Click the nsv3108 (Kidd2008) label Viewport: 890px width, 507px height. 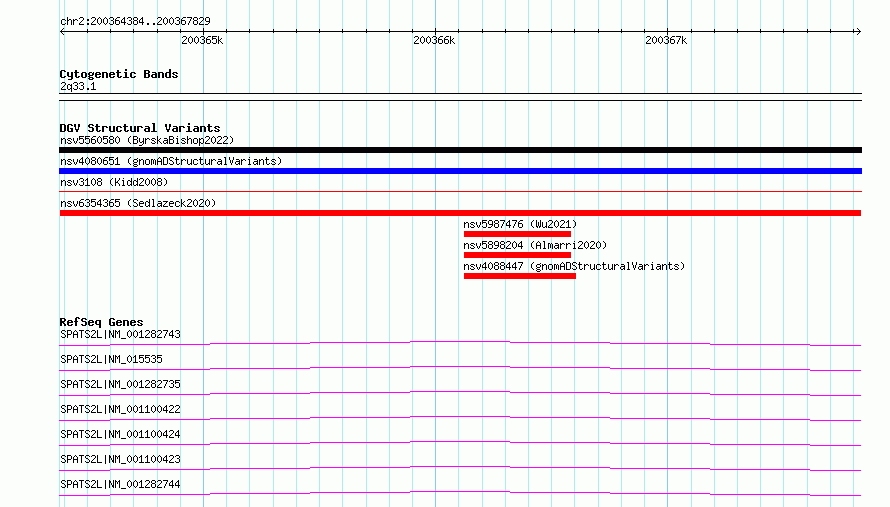tap(114, 182)
